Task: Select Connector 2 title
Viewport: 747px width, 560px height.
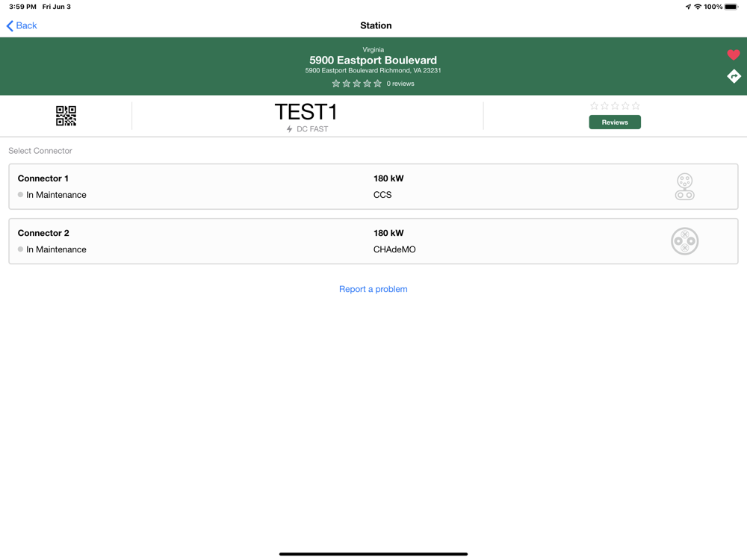Action: [x=43, y=233]
